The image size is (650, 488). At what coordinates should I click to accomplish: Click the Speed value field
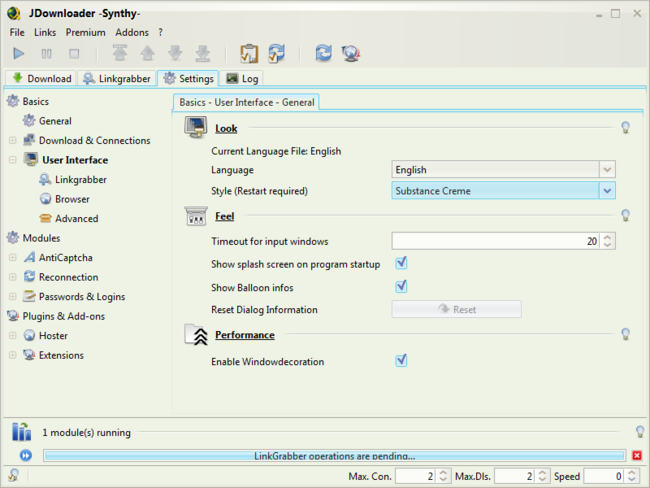(x=604, y=476)
